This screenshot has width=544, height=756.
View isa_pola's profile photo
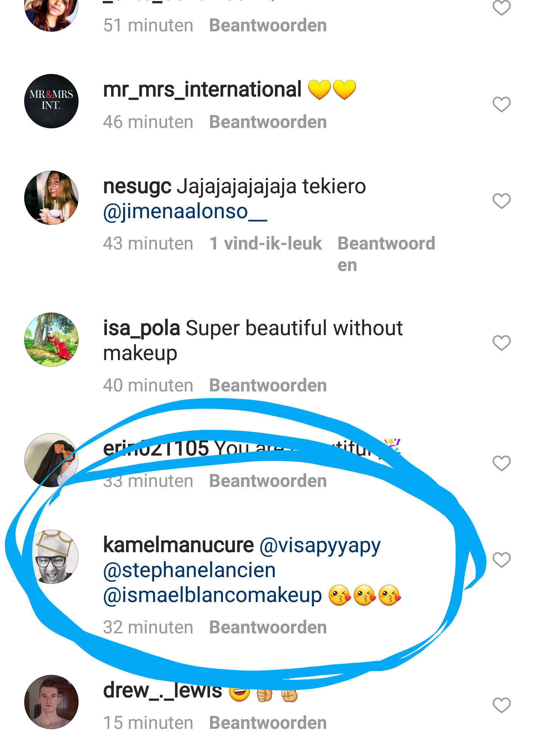[51, 340]
